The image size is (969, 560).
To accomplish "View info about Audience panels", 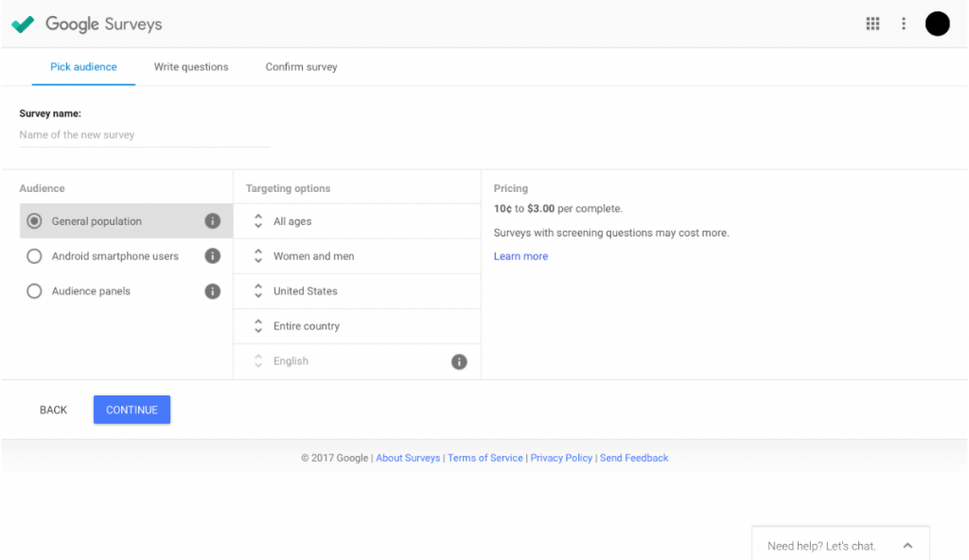I will [x=213, y=290].
